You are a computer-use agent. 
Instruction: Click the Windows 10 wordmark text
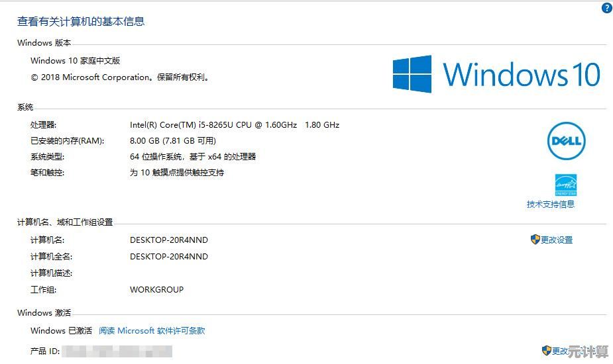pyautogui.click(x=522, y=74)
